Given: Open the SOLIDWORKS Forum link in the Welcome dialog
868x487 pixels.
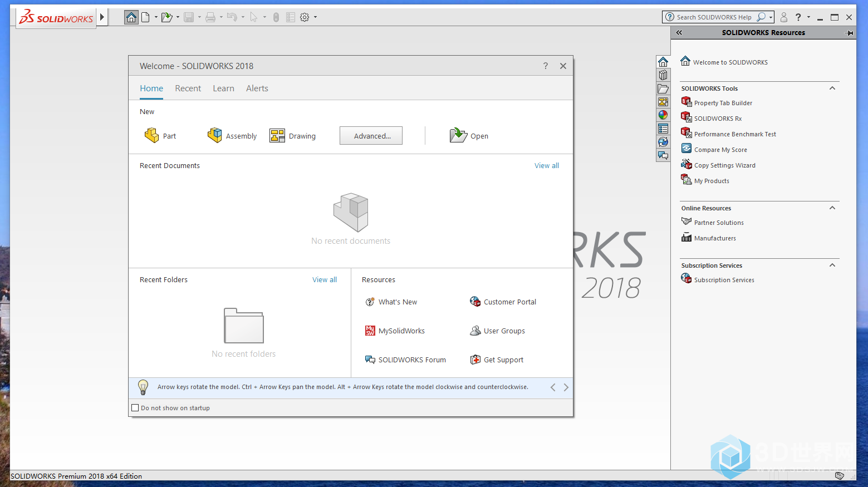Looking at the screenshot, I should [405, 360].
